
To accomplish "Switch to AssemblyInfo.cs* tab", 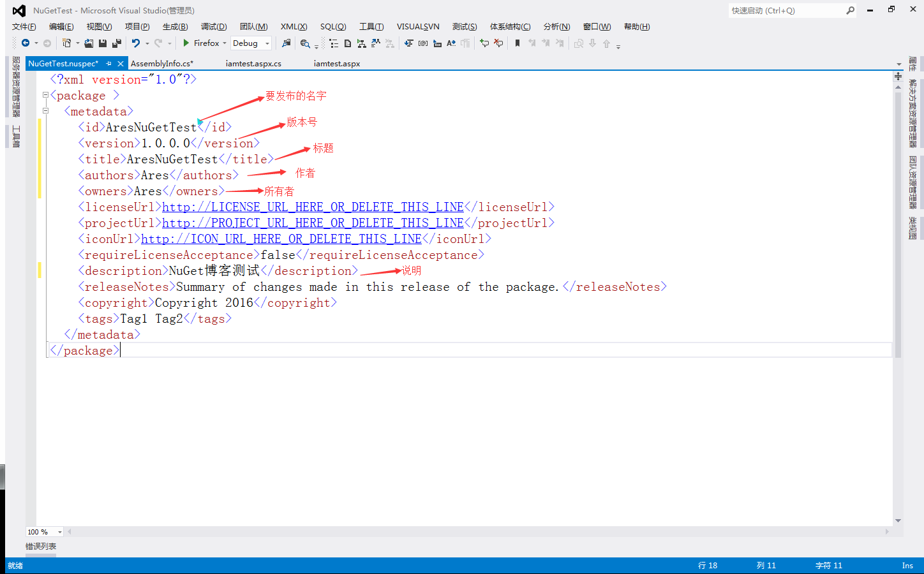I will click(x=162, y=64).
